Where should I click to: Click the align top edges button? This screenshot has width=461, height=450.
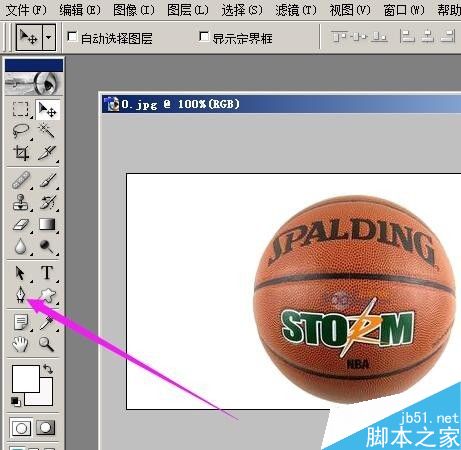point(338,37)
